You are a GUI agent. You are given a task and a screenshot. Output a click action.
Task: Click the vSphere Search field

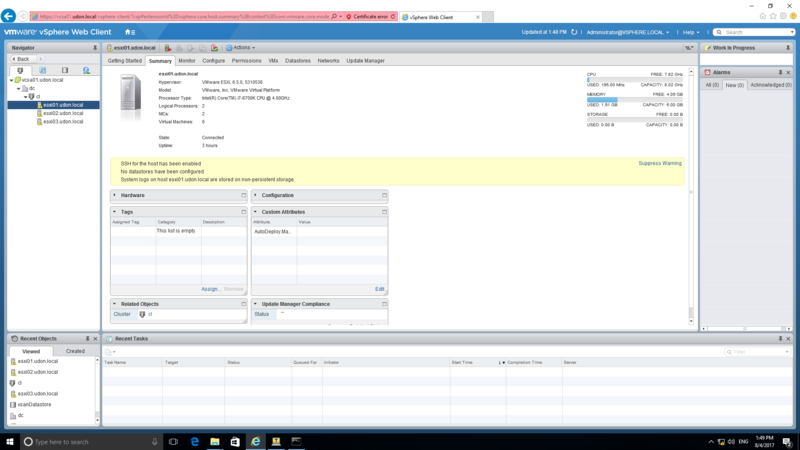tap(755, 32)
